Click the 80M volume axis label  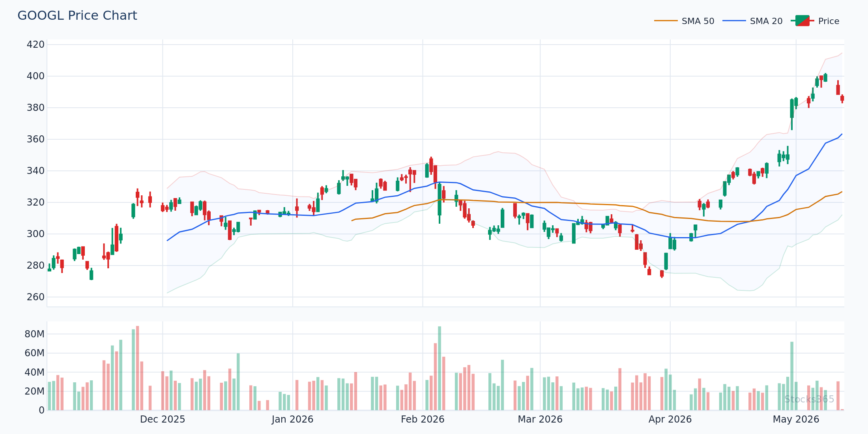click(35, 334)
